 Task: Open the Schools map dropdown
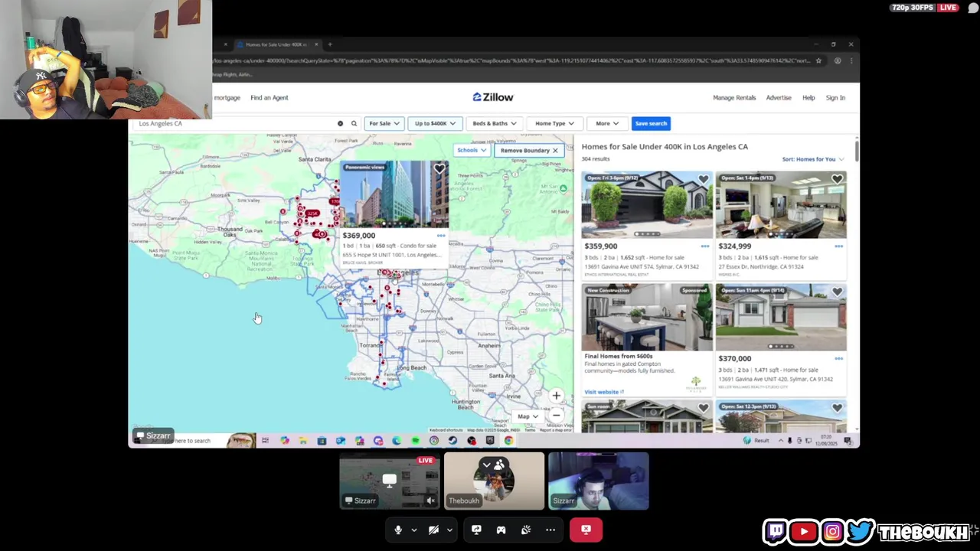[x=472, y=151]
